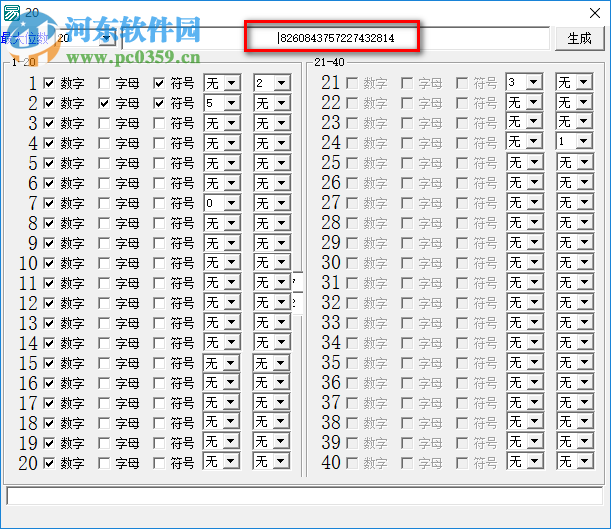Image resolution: width=611 pixels, height=529 pixels.
Task: Toggle 数字 checkbox in row 10
Action: [x=49, y=263]
